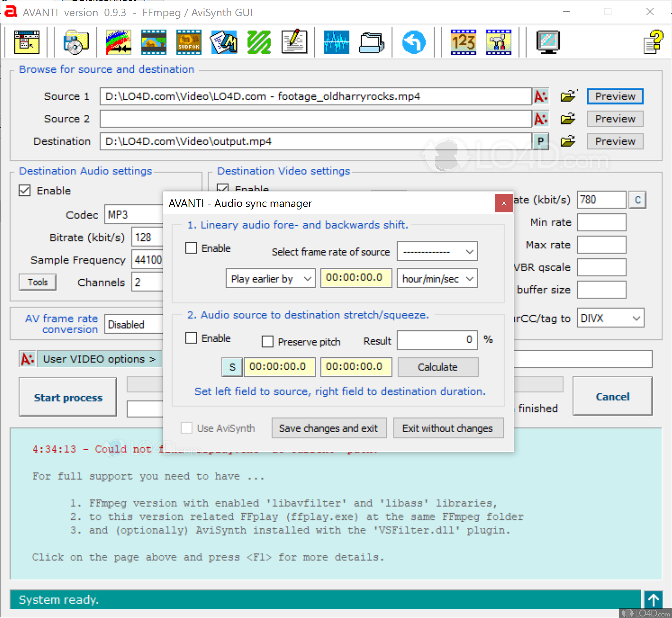Click the C button next to bitrate 780
This screenshot has width=672, height=618.
tap(637, 200)
